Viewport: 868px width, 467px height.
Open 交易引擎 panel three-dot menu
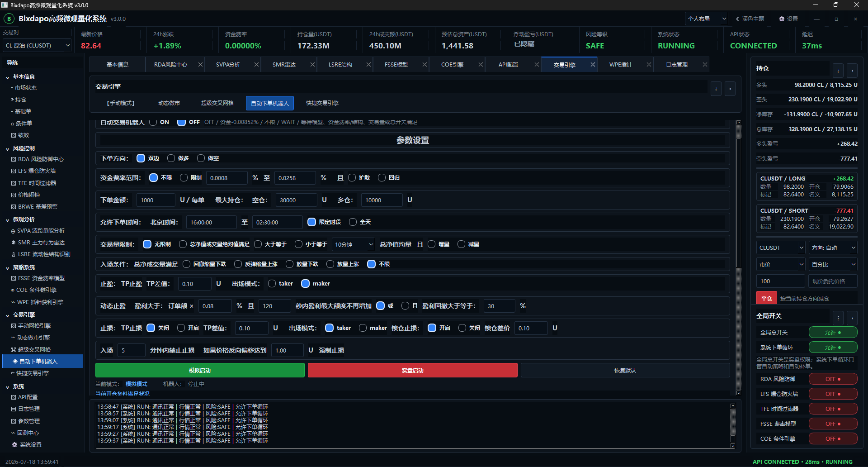click(716, 89)
